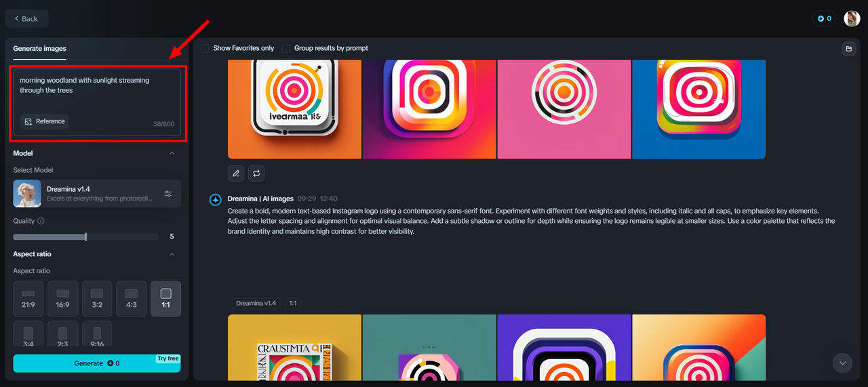This screenshot has width=868, height=387.
Task: Open the pink background circular logo image
Action: (564, 109)
